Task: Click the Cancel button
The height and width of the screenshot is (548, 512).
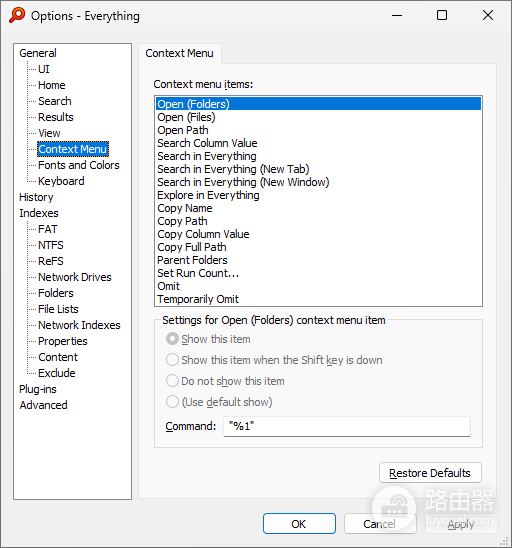Action: [380, 524]
